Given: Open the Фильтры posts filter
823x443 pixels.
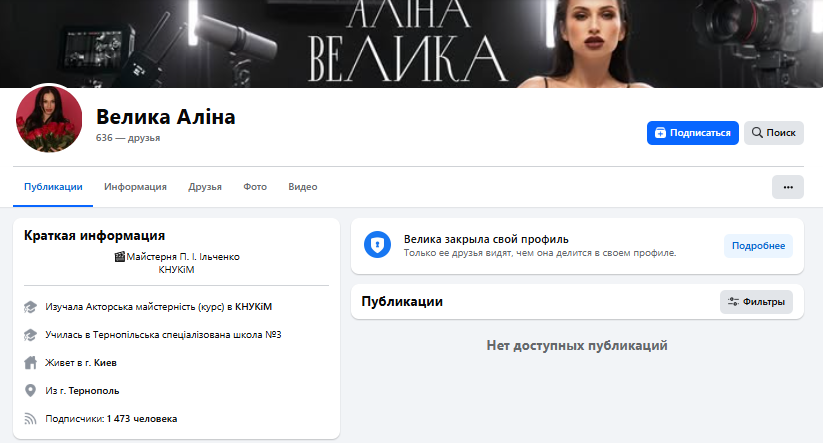Looking at the screenshot, I should coord(756,302).
